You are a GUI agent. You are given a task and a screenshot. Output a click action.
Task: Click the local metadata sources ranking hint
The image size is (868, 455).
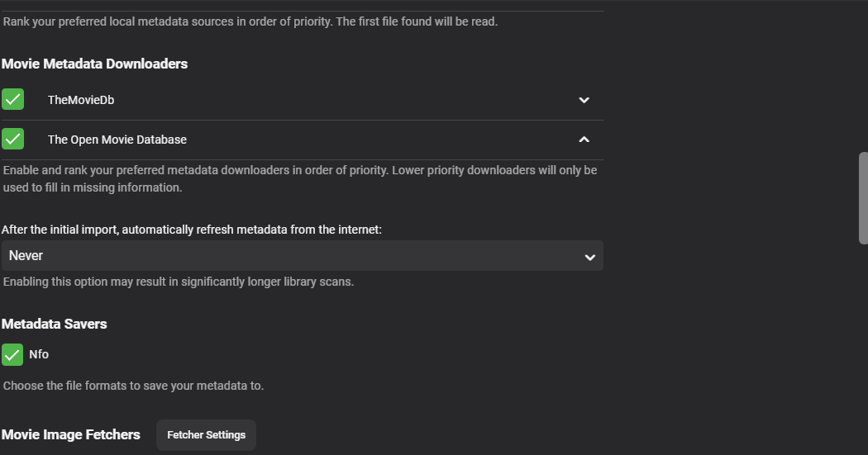250,21
